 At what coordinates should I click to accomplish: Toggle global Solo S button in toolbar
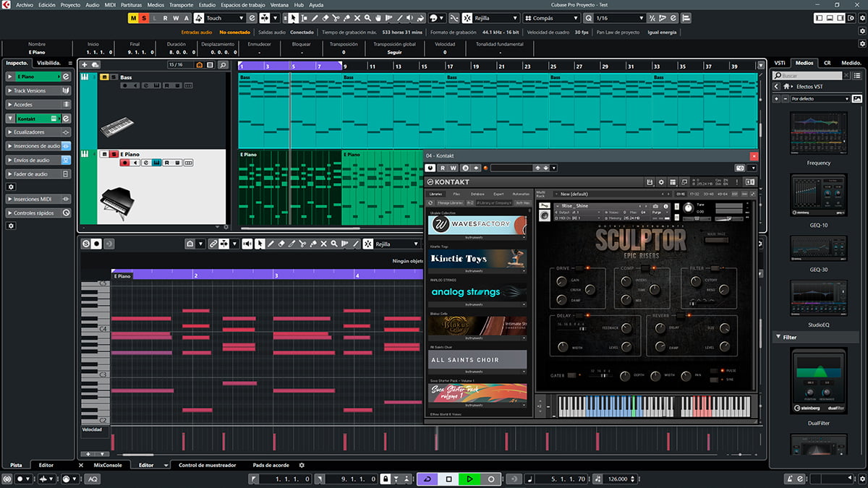point(145,17)
